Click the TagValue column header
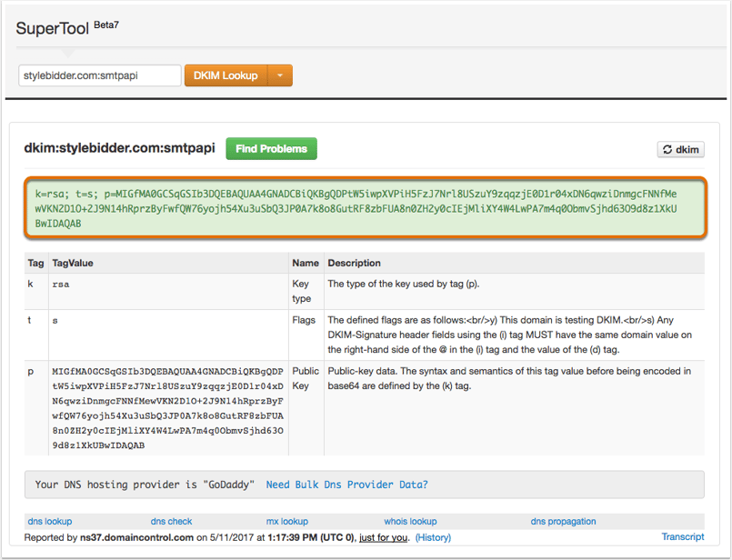732x560 pixels. point(73,264)
